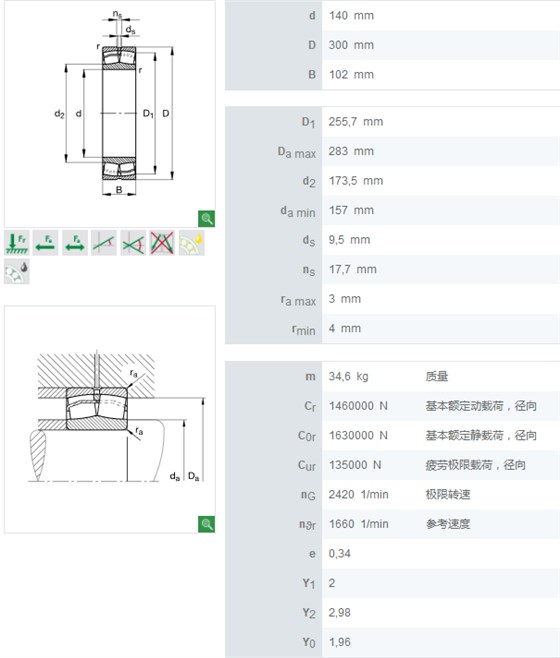Click the double-direction axial load Fa icon
The image size is (560, 658).
pyautogui.click(x=75, y=243)
